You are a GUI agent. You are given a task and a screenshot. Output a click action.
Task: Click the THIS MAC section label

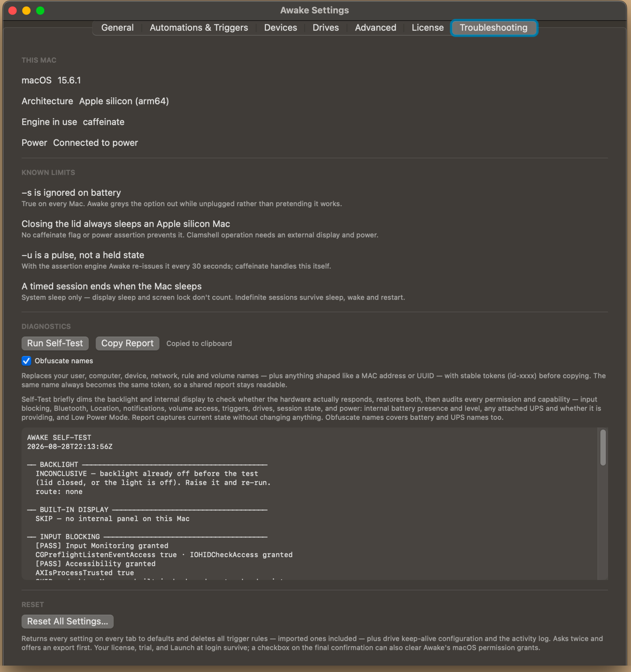pos(39,60)
